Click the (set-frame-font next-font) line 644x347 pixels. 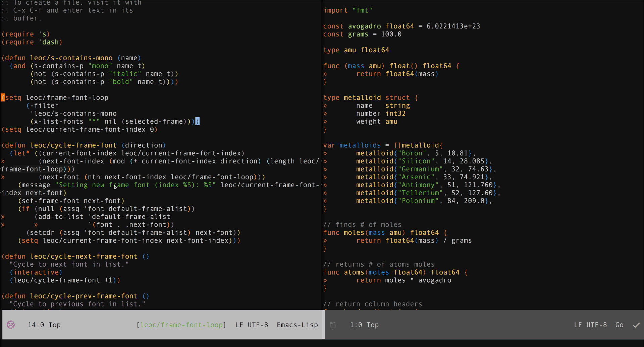(71, 201)
